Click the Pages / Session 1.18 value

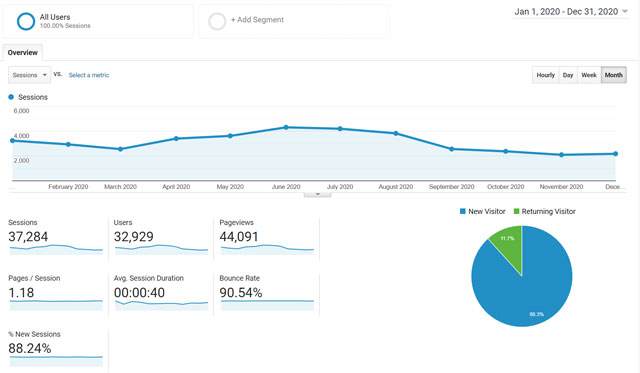21,293
